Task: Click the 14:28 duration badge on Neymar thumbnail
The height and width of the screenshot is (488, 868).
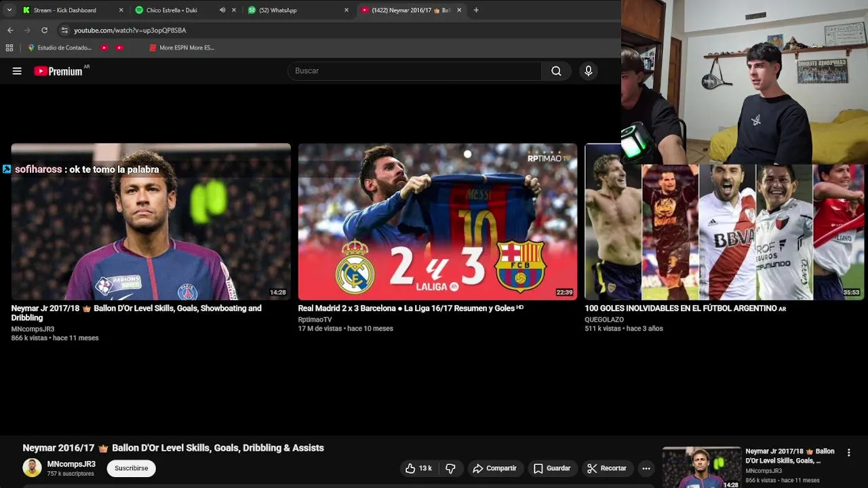Action: coord(278,293)
